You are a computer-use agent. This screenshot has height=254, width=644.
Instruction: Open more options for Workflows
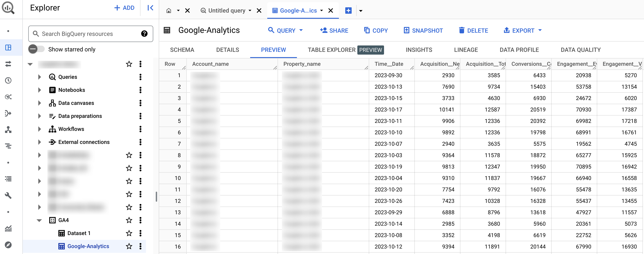[140, 129]
